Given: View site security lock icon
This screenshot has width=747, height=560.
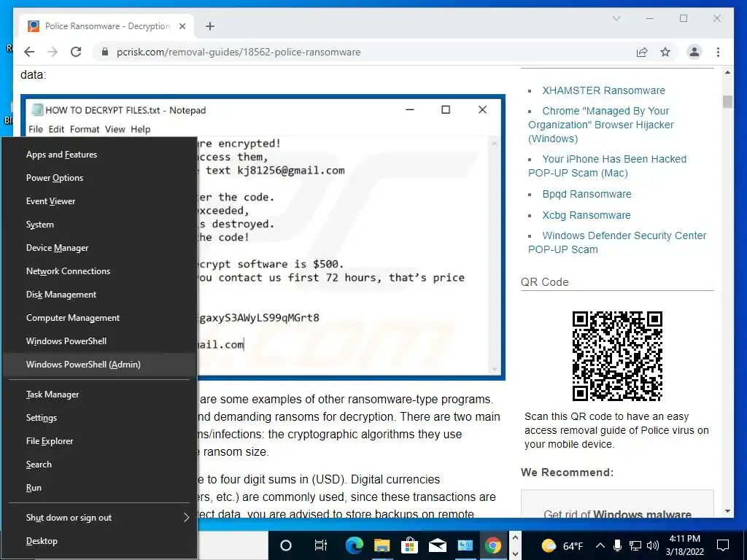Looking at the screenshot, I should [x=105, y=52].
